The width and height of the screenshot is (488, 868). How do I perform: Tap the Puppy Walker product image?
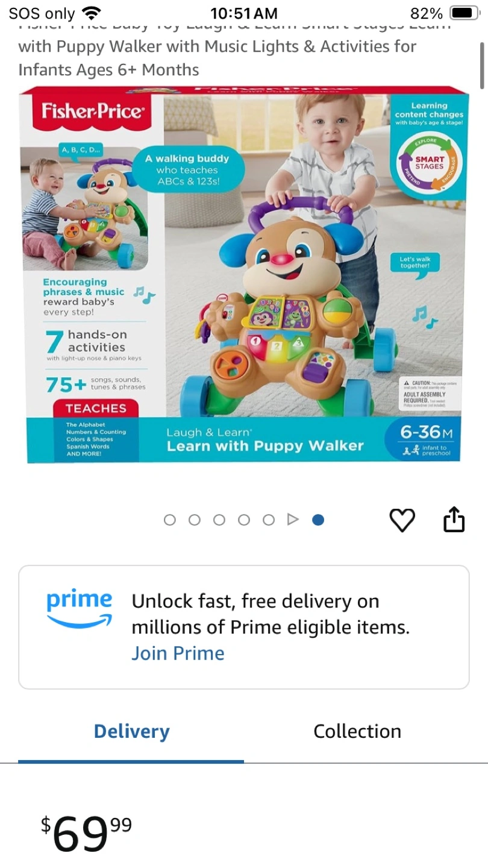(244, 275)
